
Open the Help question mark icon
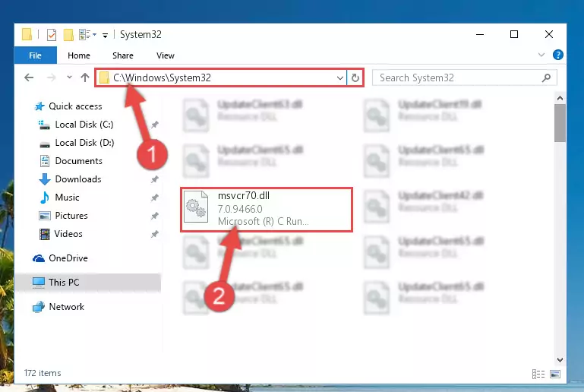point(557,55)
